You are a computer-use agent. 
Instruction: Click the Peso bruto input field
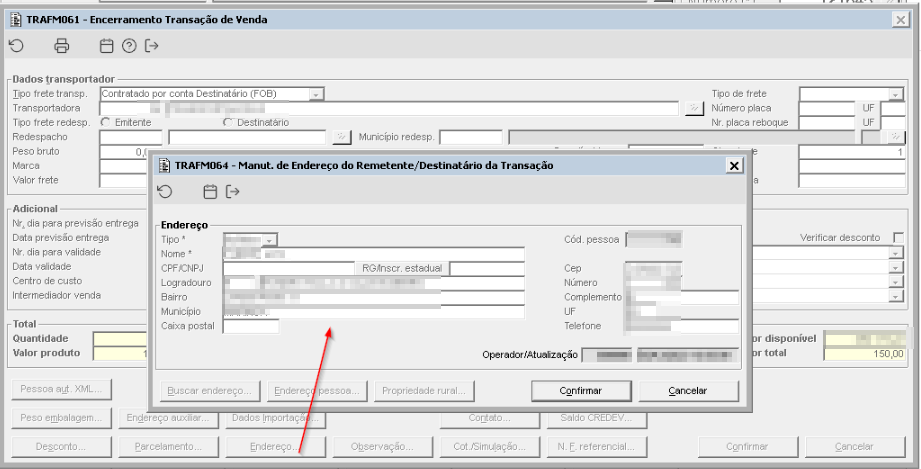click(x=123, y=152)
